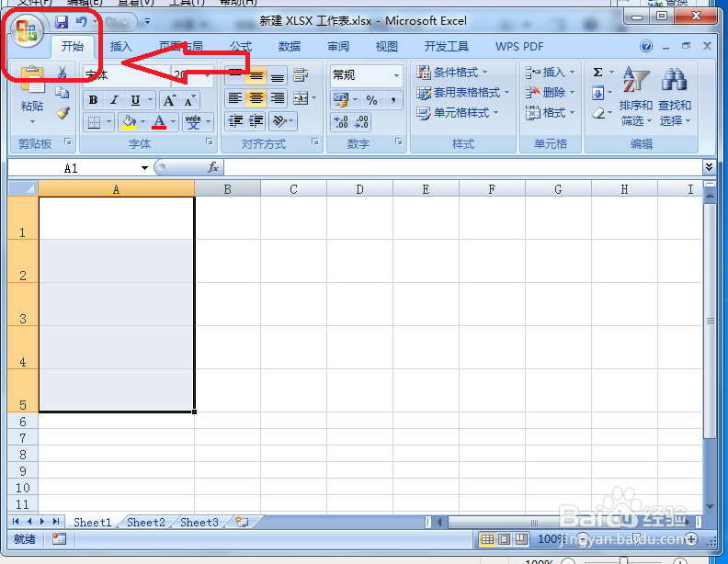Image resolution: width=728 pixels, height=564 pixels.
Task: Toggle bottom vertical alignment
Action: click(x=278, y=75)
